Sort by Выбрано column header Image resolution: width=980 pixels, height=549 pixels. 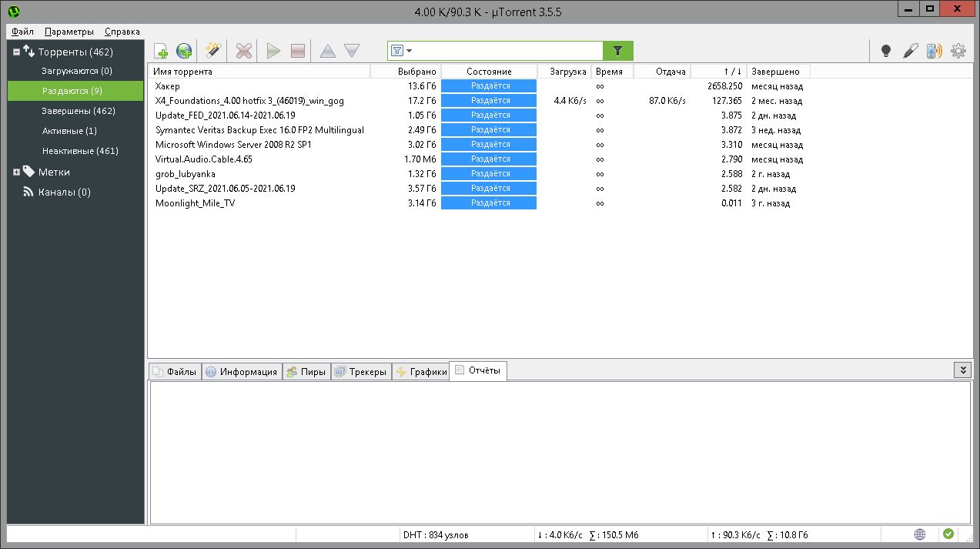click(406, 71)
